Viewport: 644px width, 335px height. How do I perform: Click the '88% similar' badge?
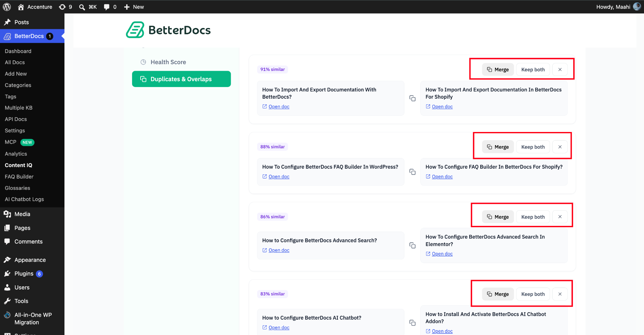273,147
